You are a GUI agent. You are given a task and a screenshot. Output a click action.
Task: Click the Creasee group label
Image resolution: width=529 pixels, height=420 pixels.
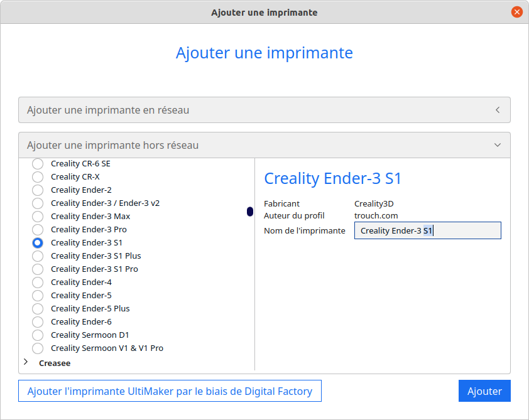tap(55, 363)
